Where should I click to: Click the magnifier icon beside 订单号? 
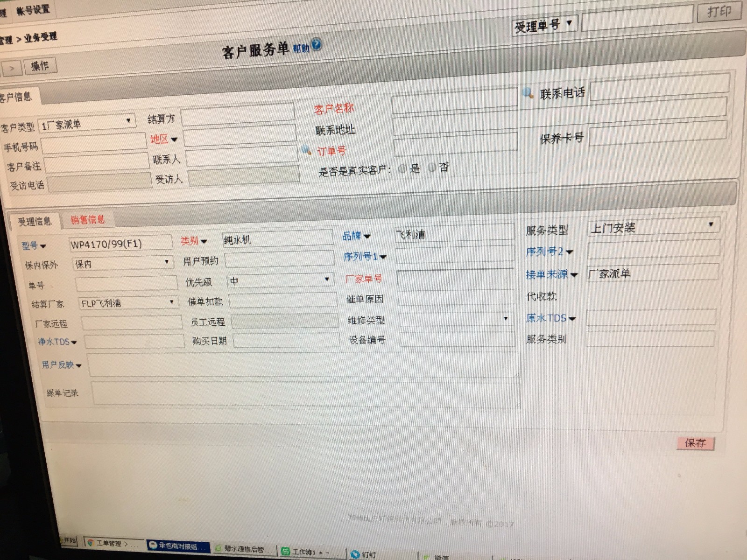tap(306, 150)
